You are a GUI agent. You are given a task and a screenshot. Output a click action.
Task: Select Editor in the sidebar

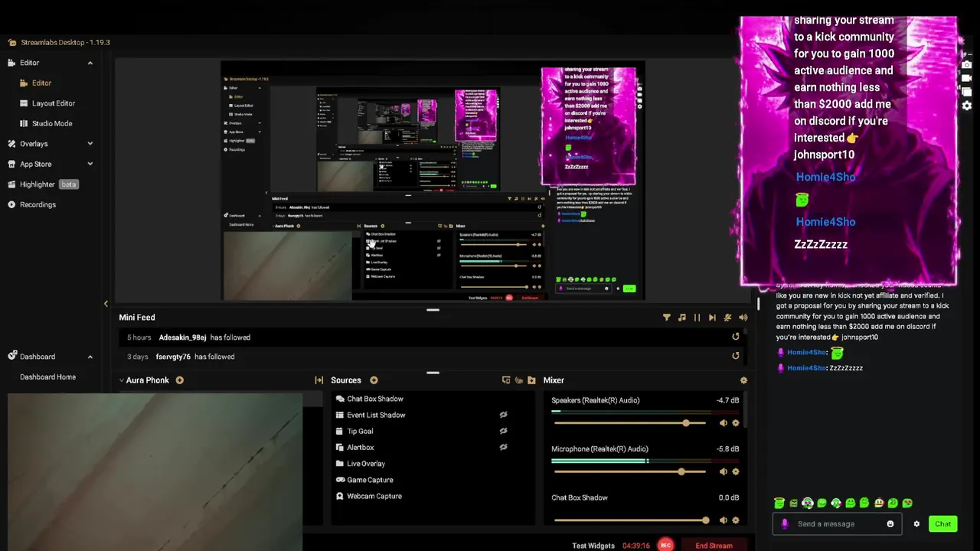click(x=41, y=83)
